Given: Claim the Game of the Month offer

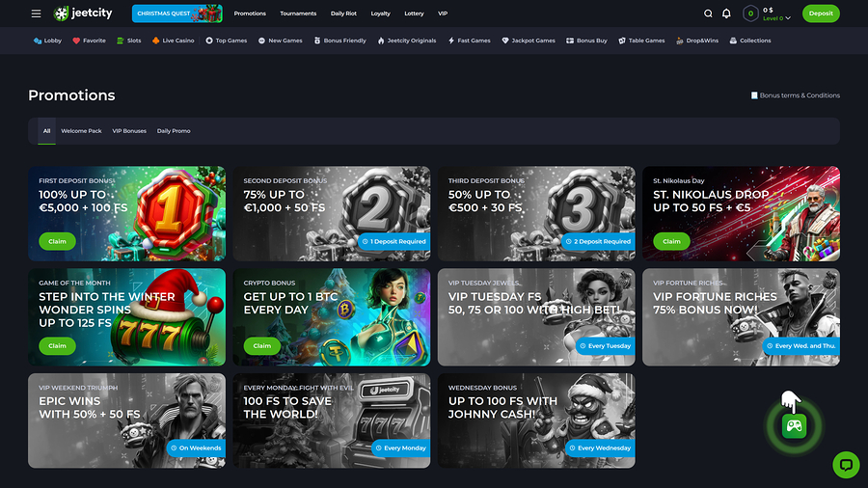Looking at the screenshot, I should [x=57, y=346].
